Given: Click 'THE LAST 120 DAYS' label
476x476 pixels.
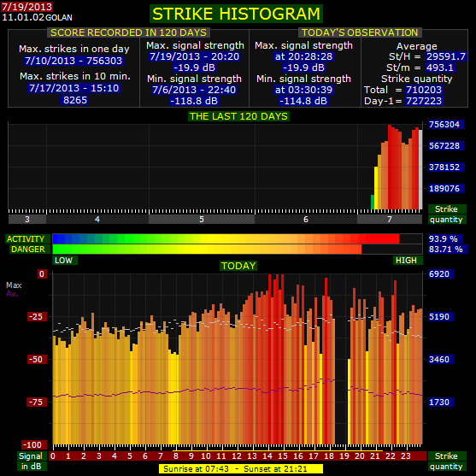Looking at the screenshot, I should click(x=238, y=116).
